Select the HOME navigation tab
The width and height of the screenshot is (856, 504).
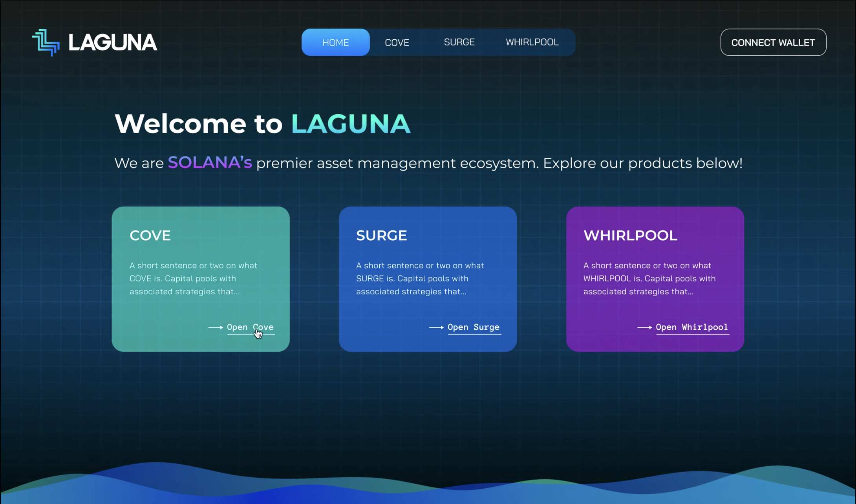335,42
